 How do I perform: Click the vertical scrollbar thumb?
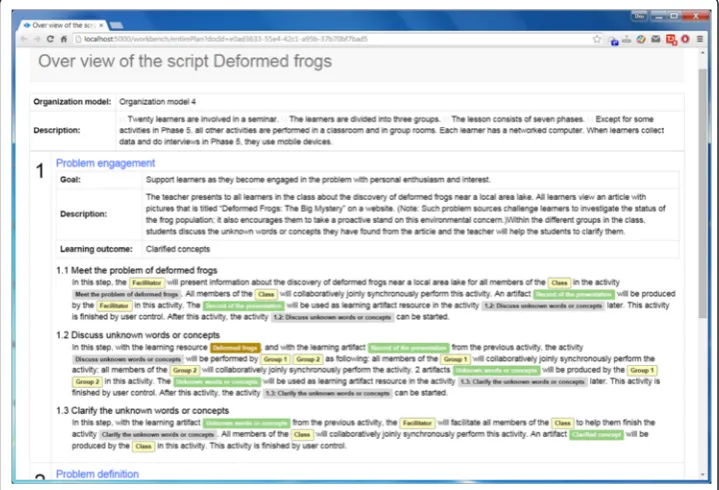pyautogui.click(x=702, y=193)
